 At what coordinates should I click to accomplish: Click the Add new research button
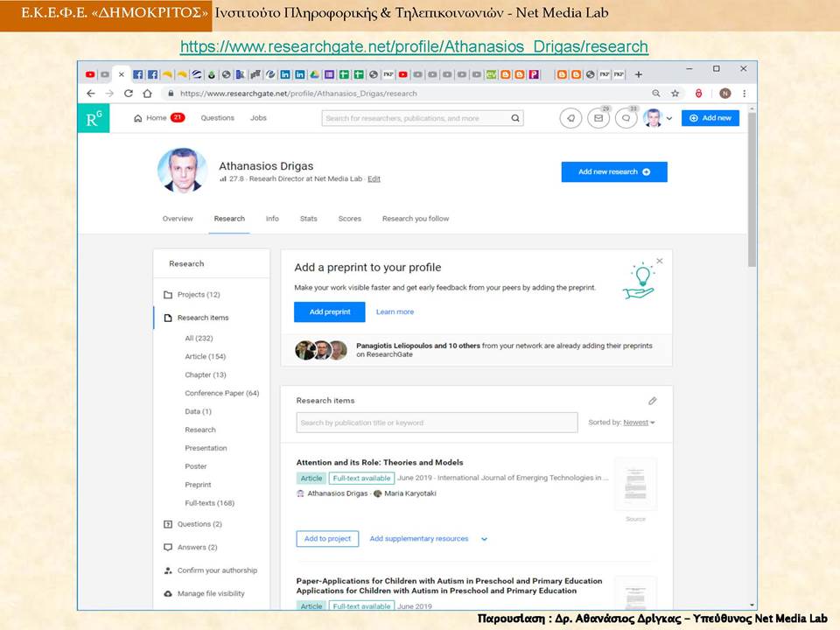pos(614,172)
